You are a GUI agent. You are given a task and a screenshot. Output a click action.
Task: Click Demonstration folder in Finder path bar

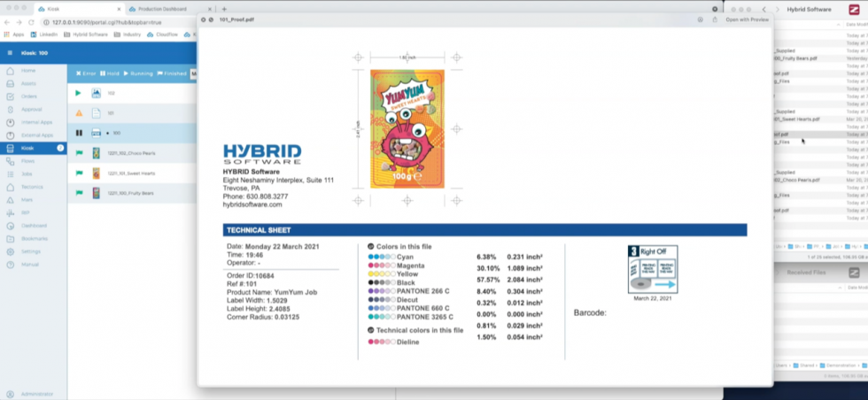click(x=839, y=365)
